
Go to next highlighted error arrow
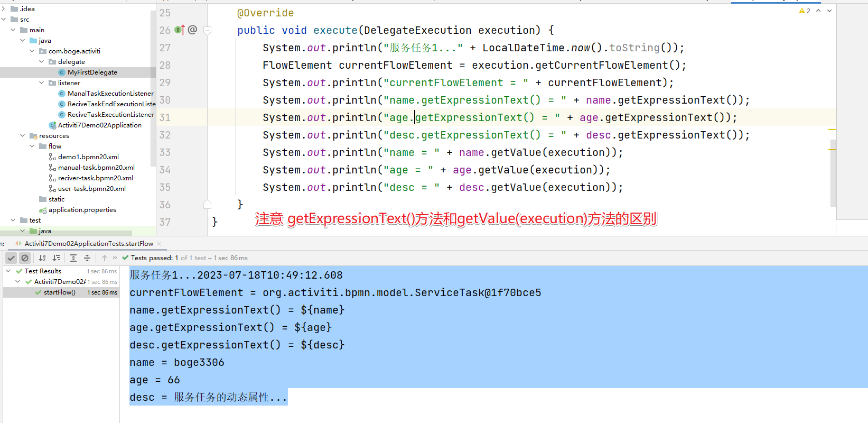[x=829, y=11]
